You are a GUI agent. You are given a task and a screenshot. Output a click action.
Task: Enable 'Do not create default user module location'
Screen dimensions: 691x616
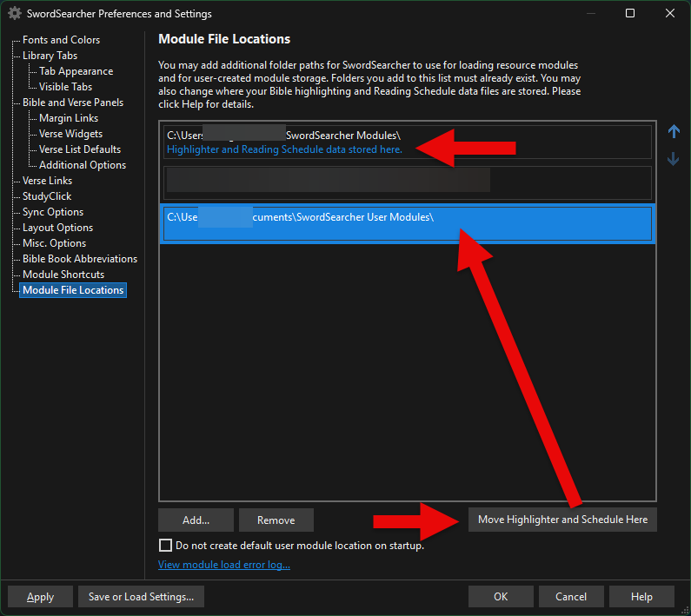(x=165, y=546)
